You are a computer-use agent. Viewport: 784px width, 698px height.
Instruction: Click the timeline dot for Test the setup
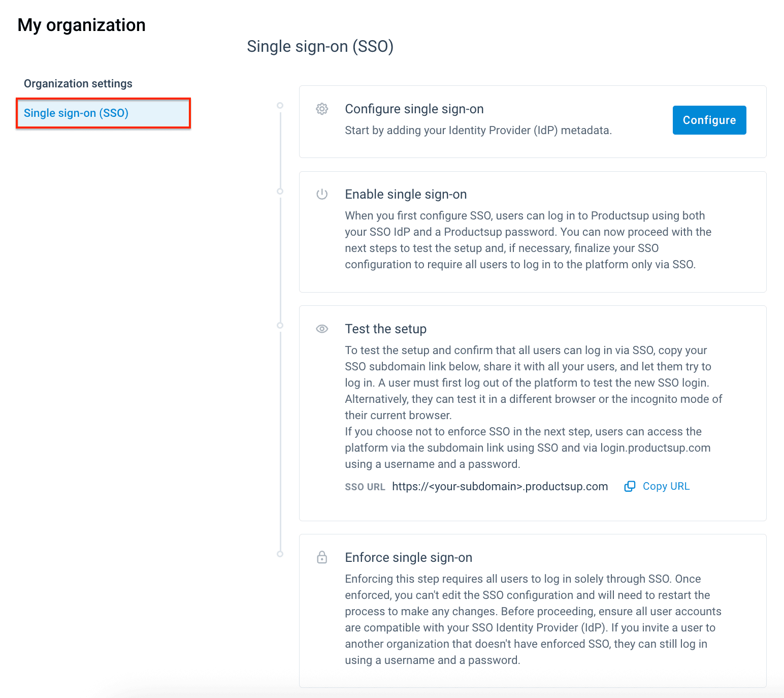click(x=280, y=326)
